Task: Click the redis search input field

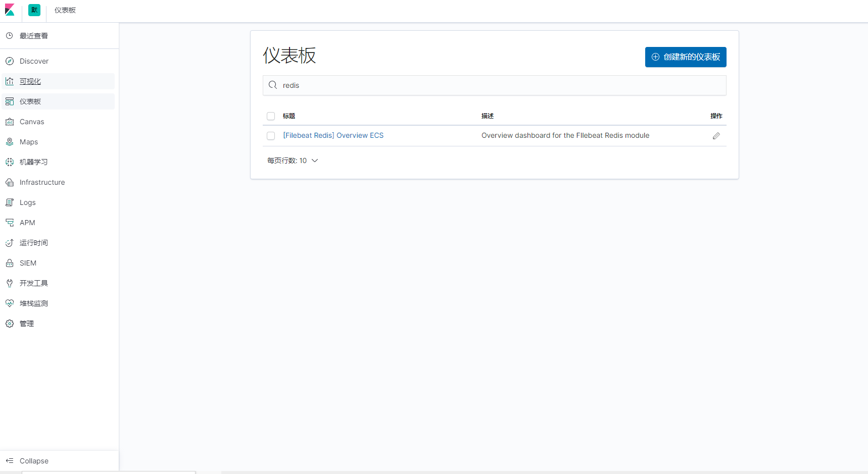Action: click(x=495, y=85)
